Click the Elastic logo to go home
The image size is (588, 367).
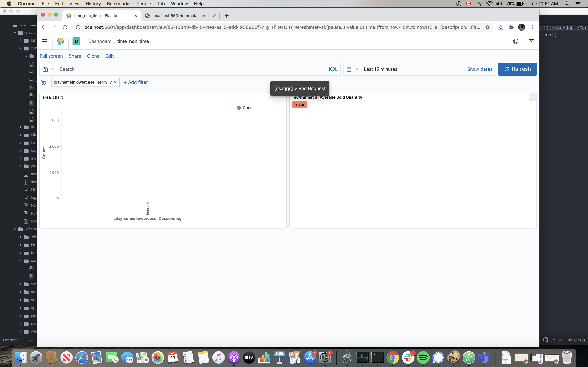tap(60, 41)
